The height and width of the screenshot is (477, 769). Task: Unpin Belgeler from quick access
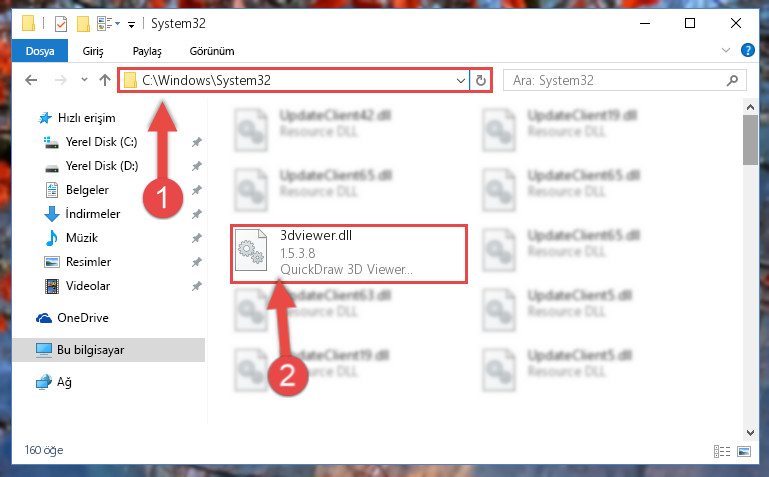[197, 190]
